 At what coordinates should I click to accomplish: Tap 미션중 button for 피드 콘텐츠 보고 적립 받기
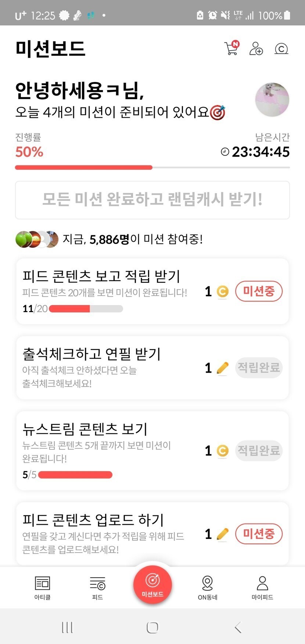click(x=259, y=291)
